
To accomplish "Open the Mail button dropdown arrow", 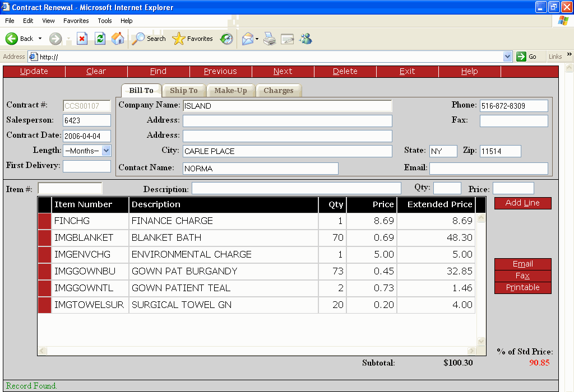I will click(257, 39).
